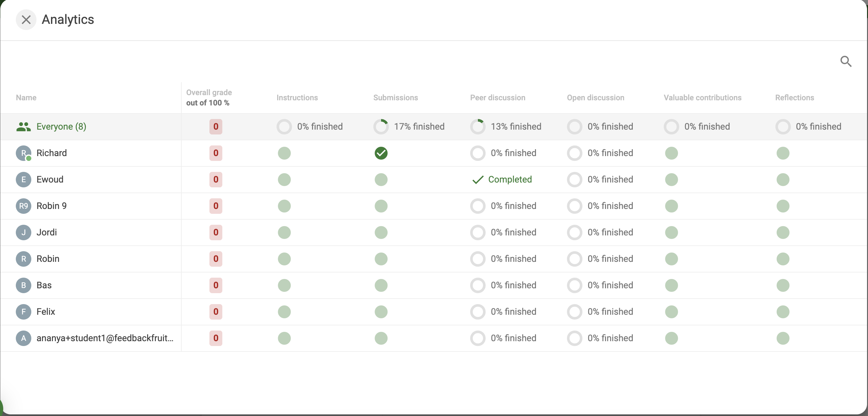
Task: Click Everyone's 13% finished peer discussion
Action: click(x=506, y=127)
